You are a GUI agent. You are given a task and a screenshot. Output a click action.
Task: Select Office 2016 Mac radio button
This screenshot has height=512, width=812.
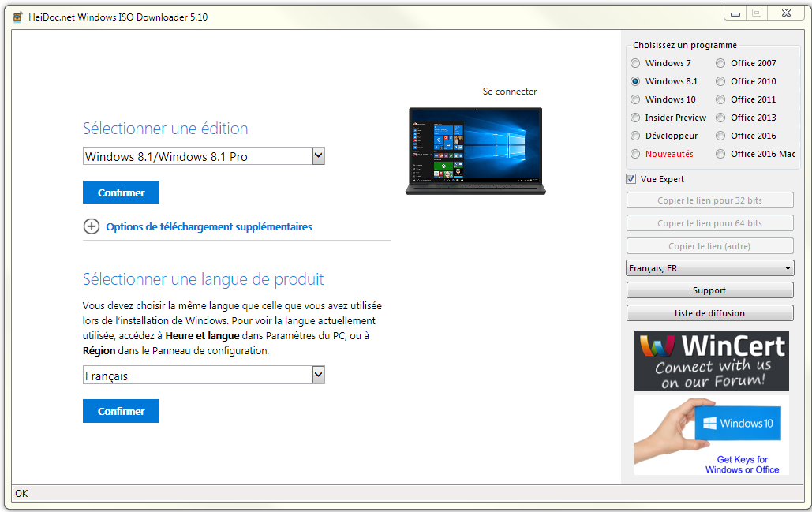[720, 154]
